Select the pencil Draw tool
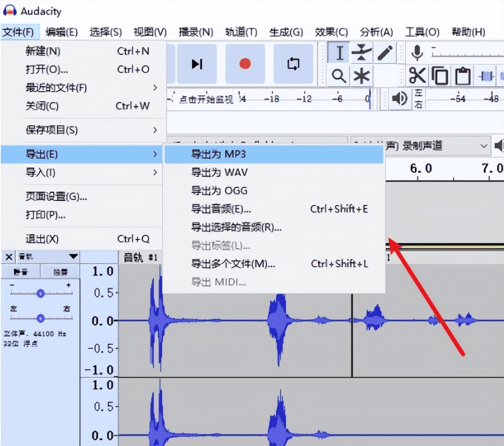Viewport: 504px width, 446px height. coord(385,53)
